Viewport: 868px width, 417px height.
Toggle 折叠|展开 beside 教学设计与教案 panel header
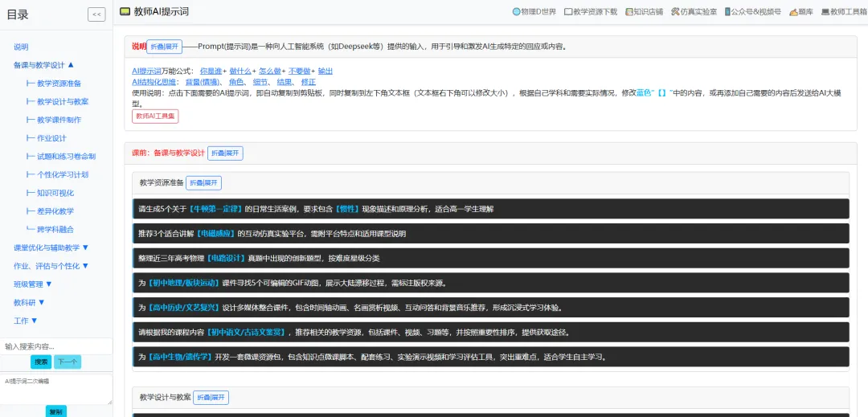211,398
